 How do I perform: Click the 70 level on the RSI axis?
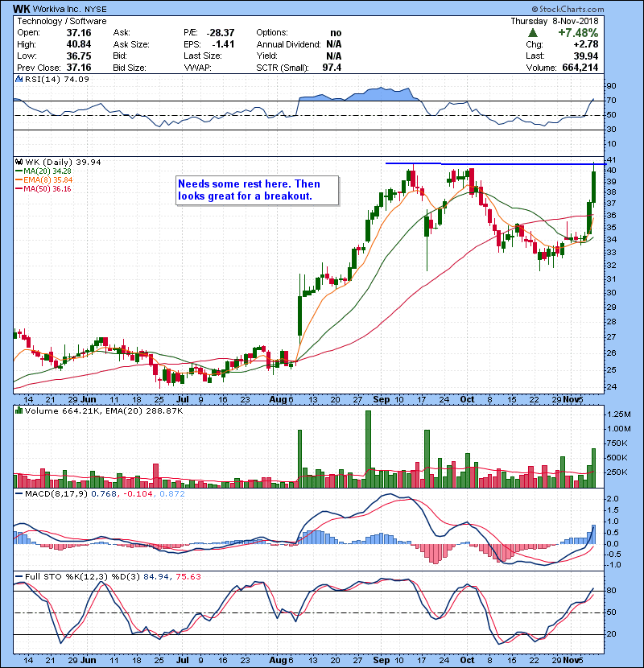click(611, 101)
